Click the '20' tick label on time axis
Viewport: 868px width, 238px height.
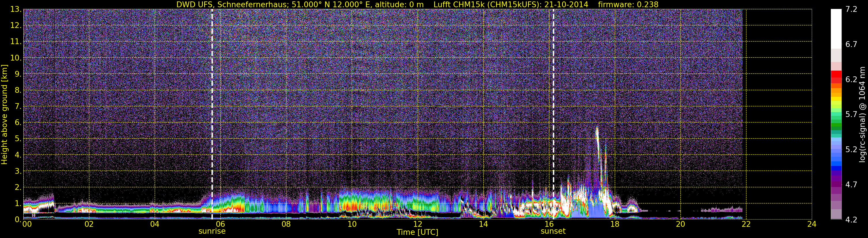point(680,224)
